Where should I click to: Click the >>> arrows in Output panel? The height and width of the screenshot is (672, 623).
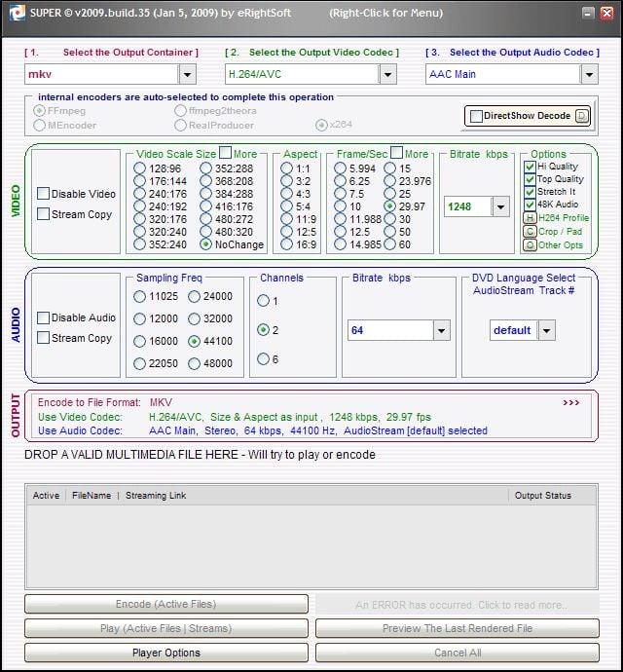coord(571,402)
